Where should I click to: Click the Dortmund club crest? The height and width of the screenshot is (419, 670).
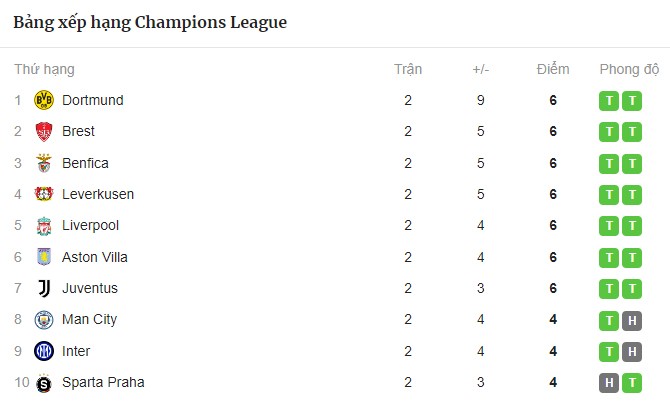[44, 100]
